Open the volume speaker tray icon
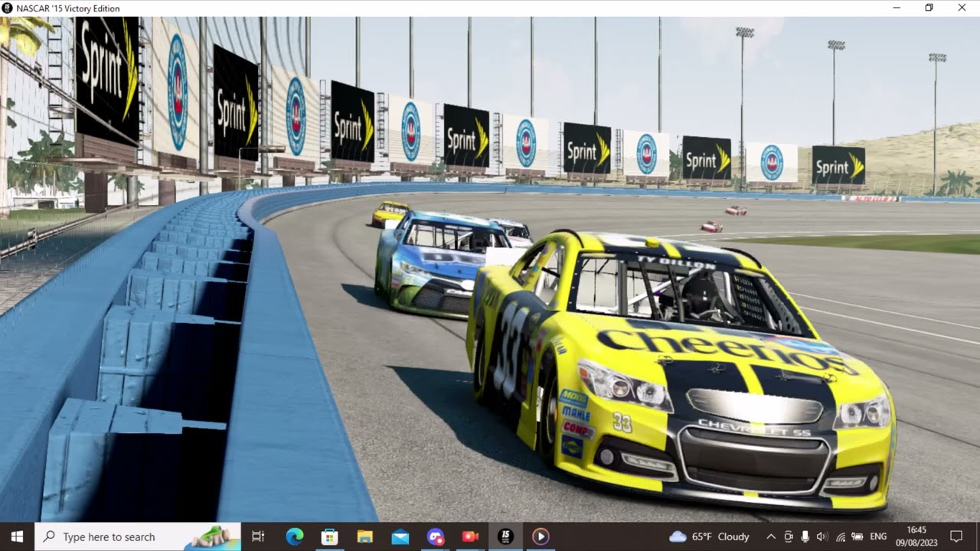This screenshot has height=551, width=980. (x=822, y=536)
